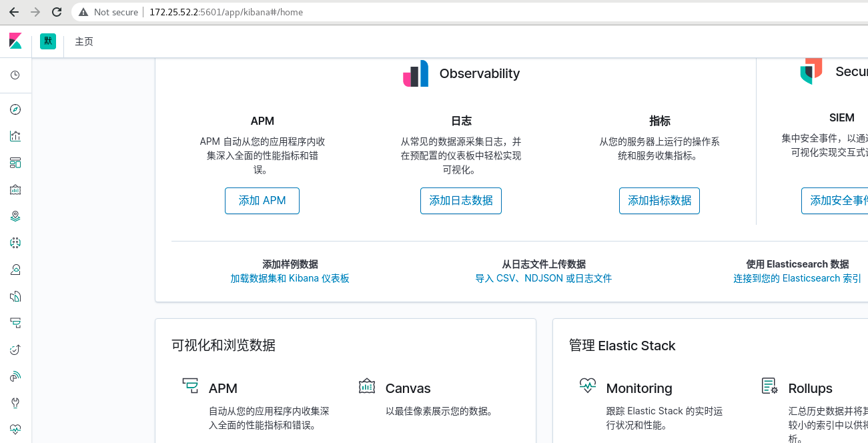
Task: Click the Security shield logo icon
Action: click(811, 71)
